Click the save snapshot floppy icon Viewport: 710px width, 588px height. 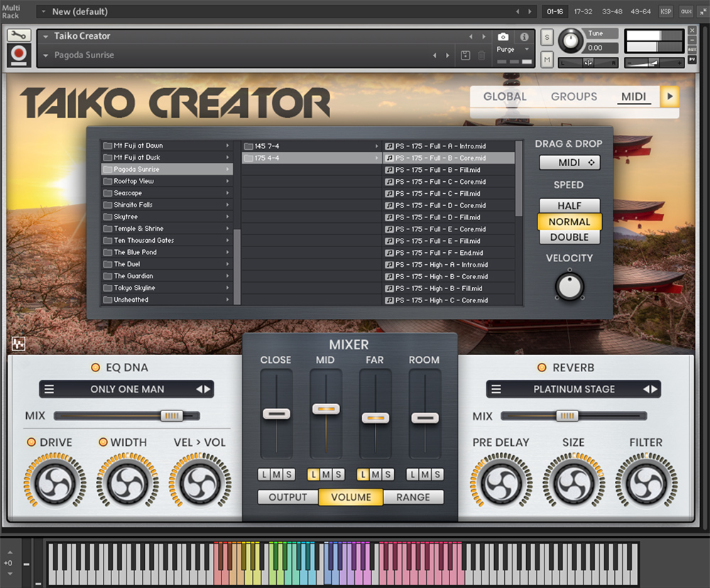tap(466, 55)
